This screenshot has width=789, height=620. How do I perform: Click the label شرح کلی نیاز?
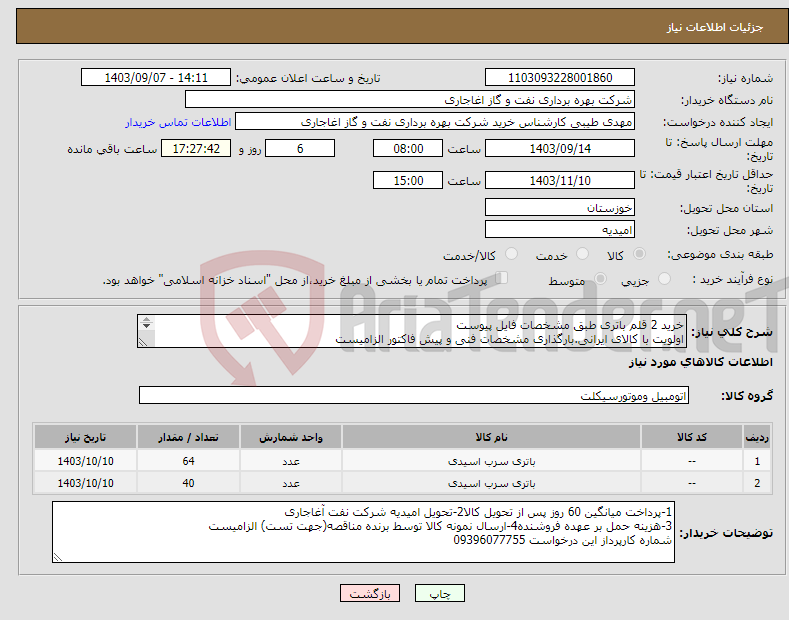click(732, 332)
